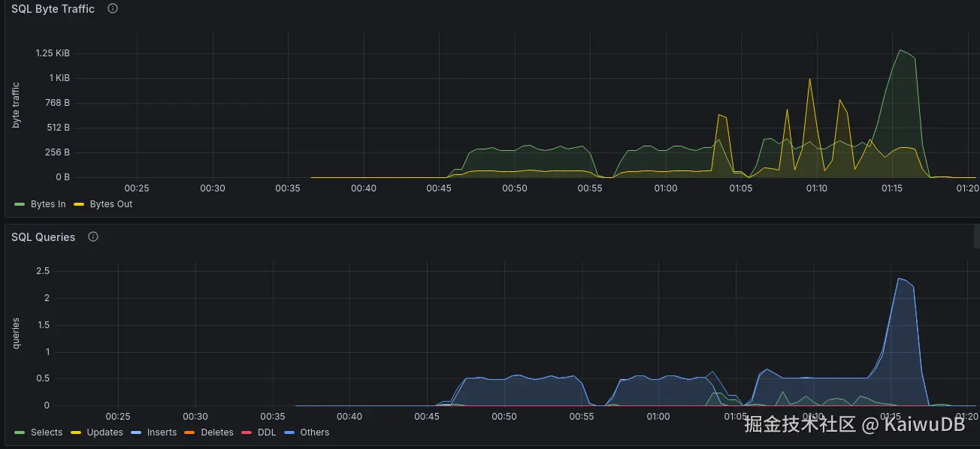Toggle Deletes series in queries legend
Image resolution: width=980 pixels, height=449 pixels.
point(217,432)
